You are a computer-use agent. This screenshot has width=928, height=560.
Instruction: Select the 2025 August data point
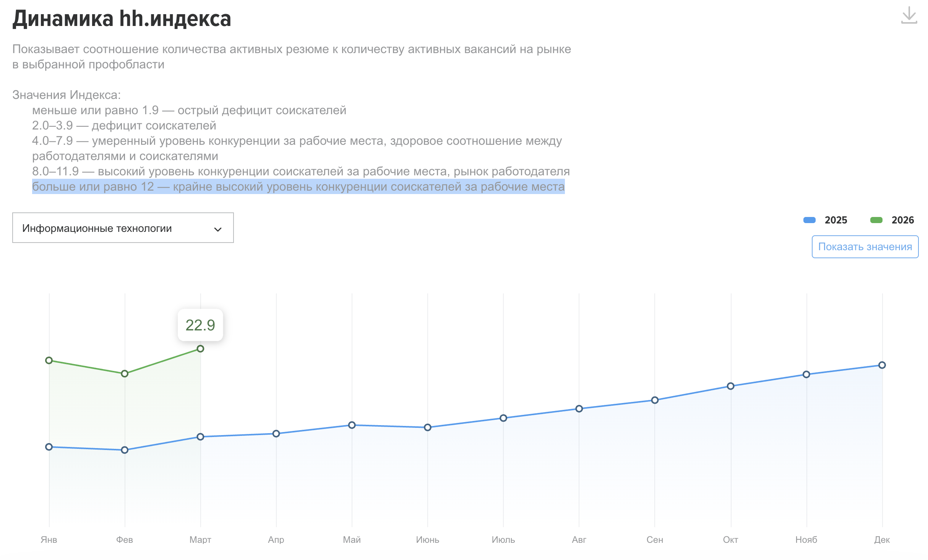[579, 409]
